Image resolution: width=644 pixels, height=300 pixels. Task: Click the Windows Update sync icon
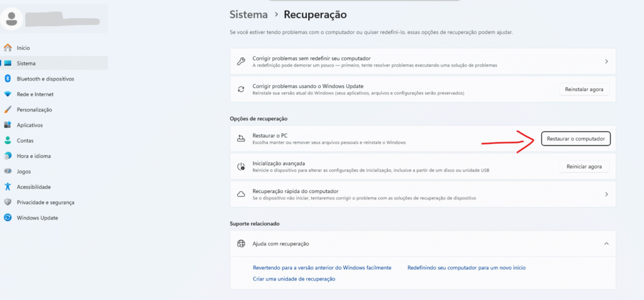(x=8, y=218)
